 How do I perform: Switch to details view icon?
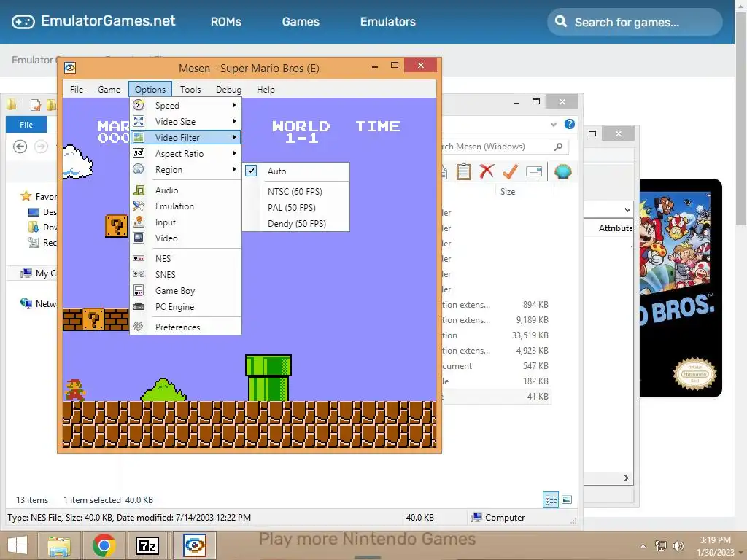click(x=551, y=499)
